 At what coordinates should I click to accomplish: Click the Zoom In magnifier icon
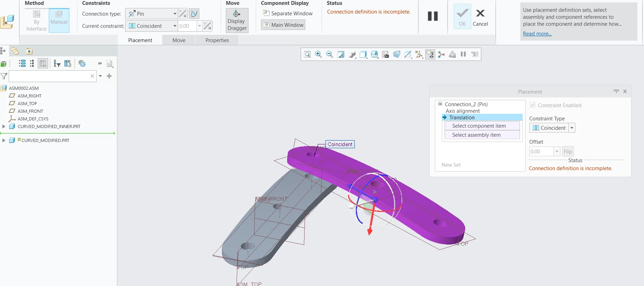click(x=318, y=54)
